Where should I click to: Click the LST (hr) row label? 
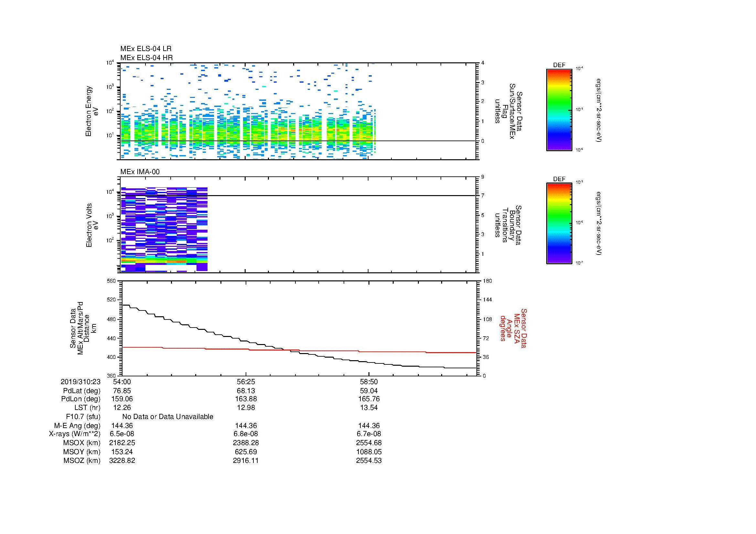(87, 408)
